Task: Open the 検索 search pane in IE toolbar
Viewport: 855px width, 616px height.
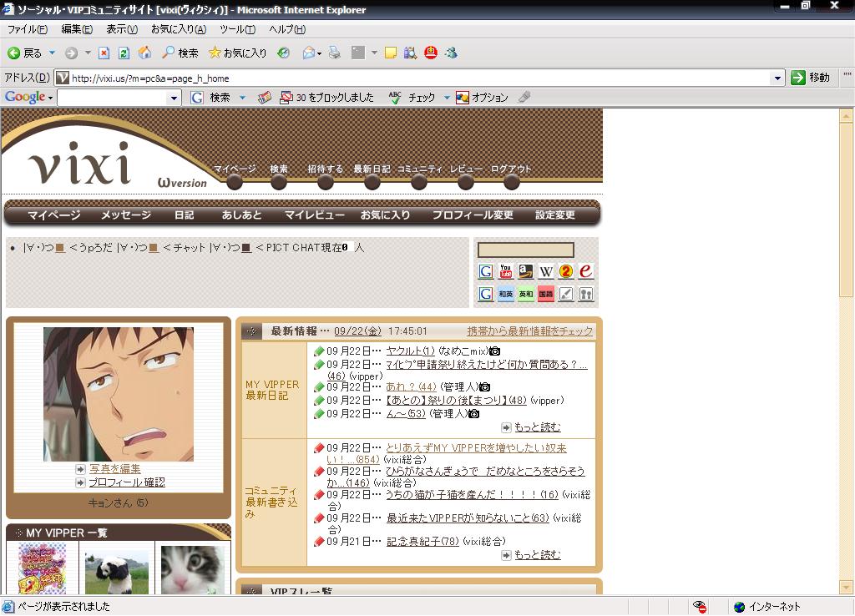Action: (x=180, y=53)
